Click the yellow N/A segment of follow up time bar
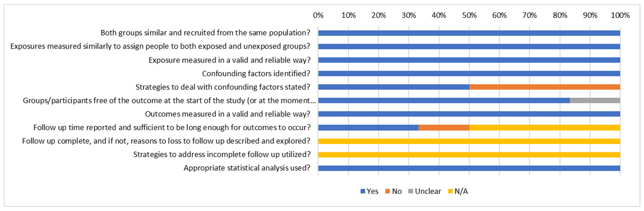This screenshot has width=644, height=211. coord(545,128)
